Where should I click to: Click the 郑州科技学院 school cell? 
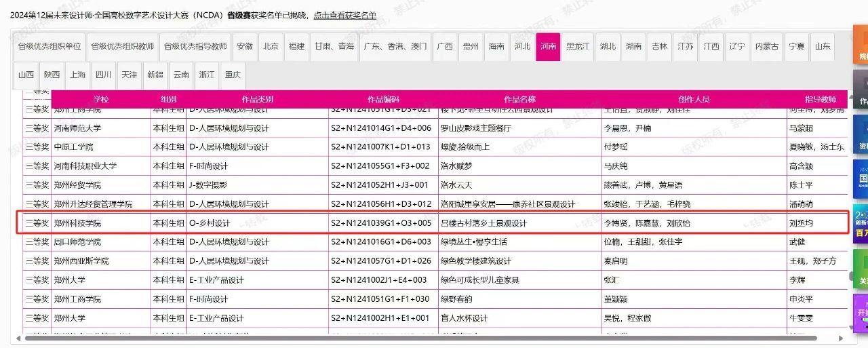pos(101,223)
